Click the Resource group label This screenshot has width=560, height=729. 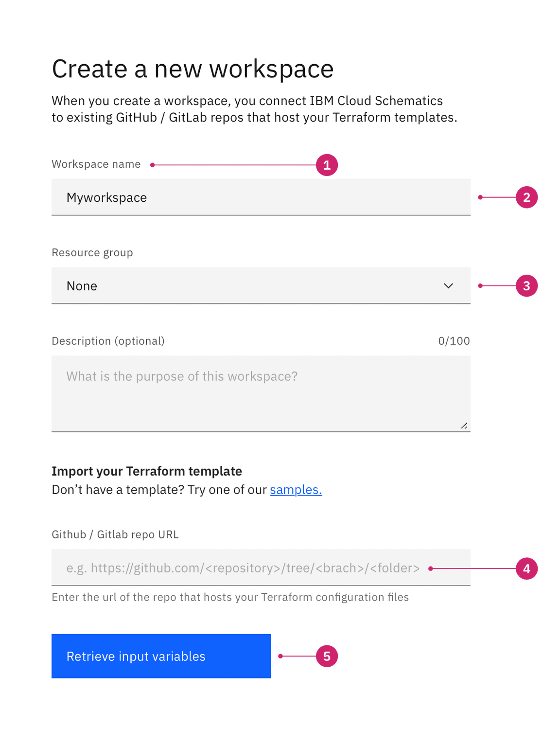coord(92,253)
